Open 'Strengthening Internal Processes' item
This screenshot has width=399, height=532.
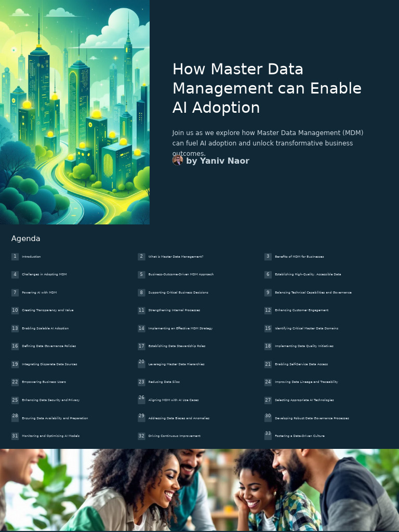[x=174, y=310]
